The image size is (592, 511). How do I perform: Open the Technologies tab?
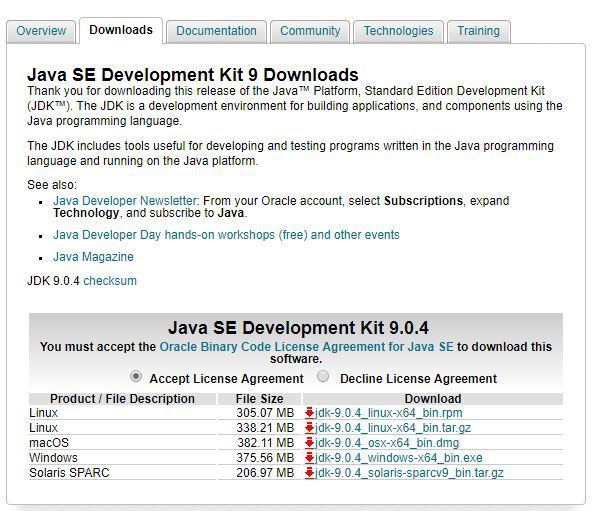tap(398, 31)
